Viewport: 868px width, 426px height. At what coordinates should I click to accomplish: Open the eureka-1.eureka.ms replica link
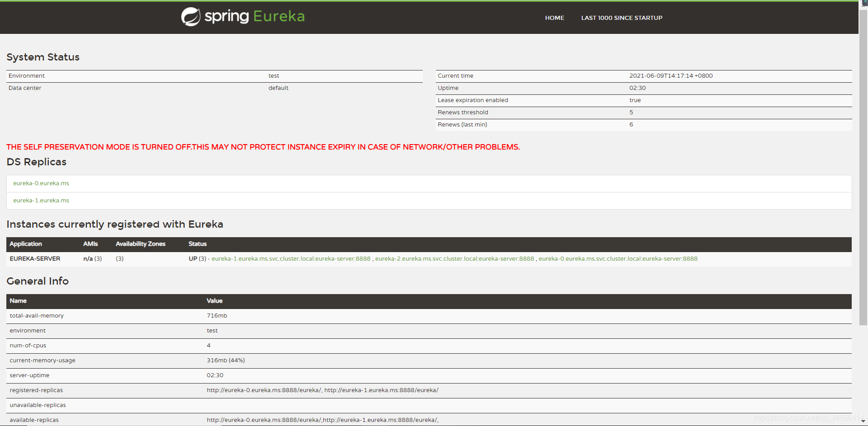point(41,201)
